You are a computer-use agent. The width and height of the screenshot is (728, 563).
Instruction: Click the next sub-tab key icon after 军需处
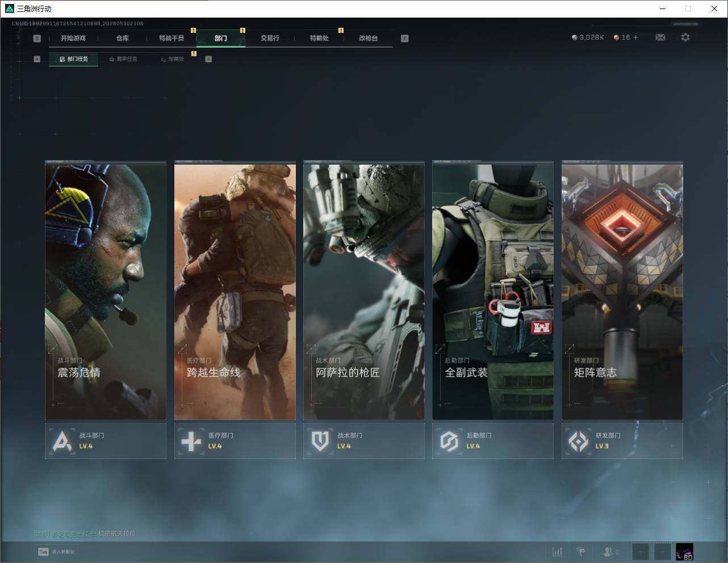(x=208, y=59)
